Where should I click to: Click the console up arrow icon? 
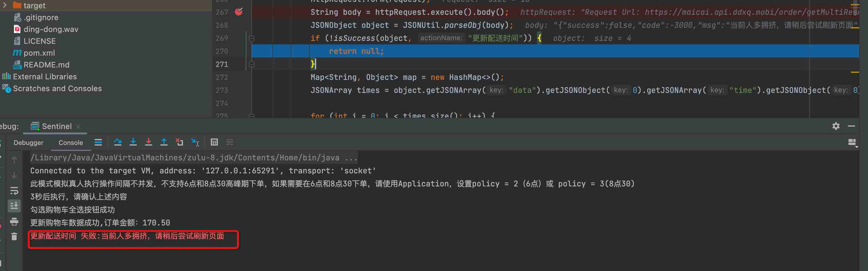14,160
